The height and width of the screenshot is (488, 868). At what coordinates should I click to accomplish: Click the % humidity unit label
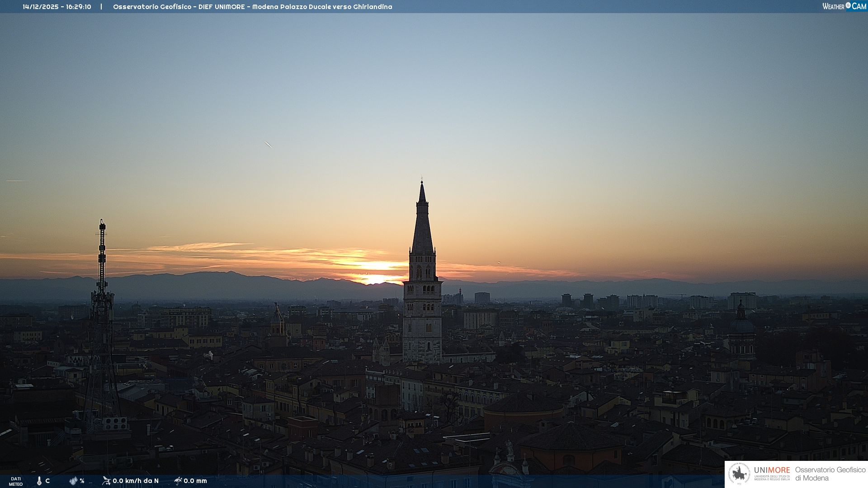point(82,481)
